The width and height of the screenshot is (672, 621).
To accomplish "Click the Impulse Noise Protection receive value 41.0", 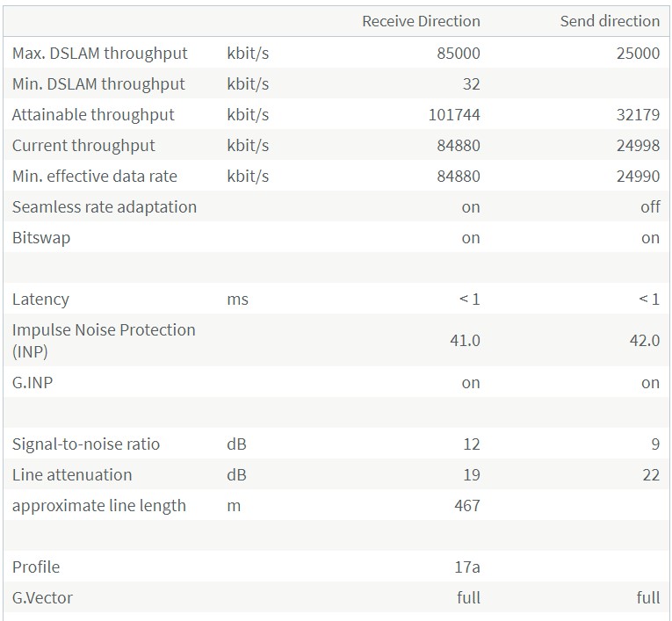I will pyautogui.click(x=465, y=340).
